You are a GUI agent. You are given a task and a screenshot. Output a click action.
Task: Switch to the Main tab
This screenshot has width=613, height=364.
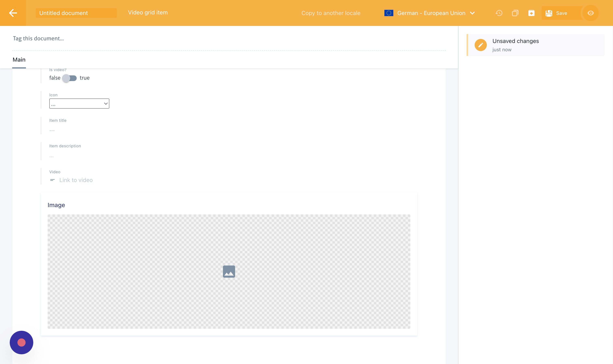19,60
